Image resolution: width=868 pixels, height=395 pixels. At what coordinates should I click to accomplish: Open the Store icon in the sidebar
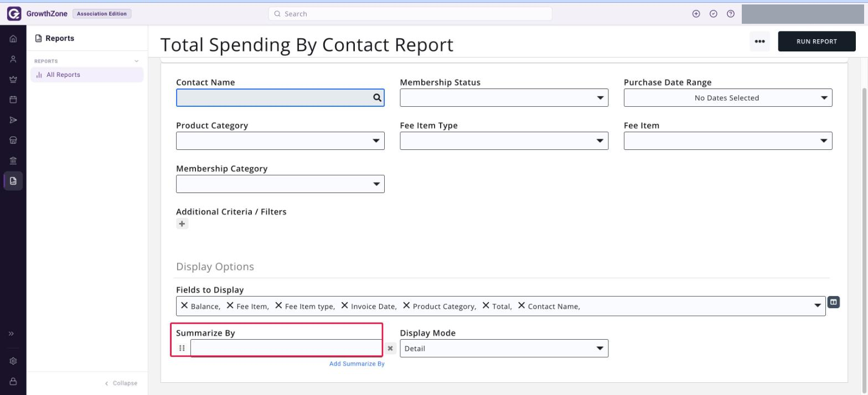pyautogui.click(x=13, y=140)
